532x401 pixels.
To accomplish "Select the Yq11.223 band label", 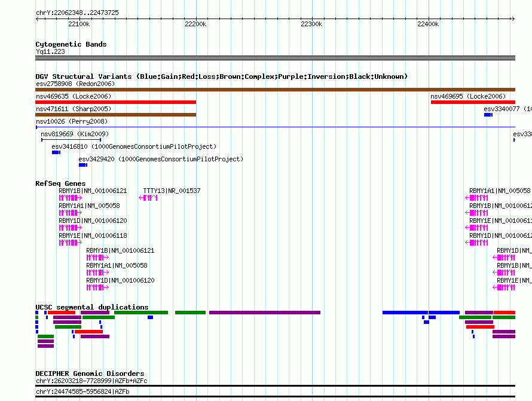I will [x=50, y=51].
